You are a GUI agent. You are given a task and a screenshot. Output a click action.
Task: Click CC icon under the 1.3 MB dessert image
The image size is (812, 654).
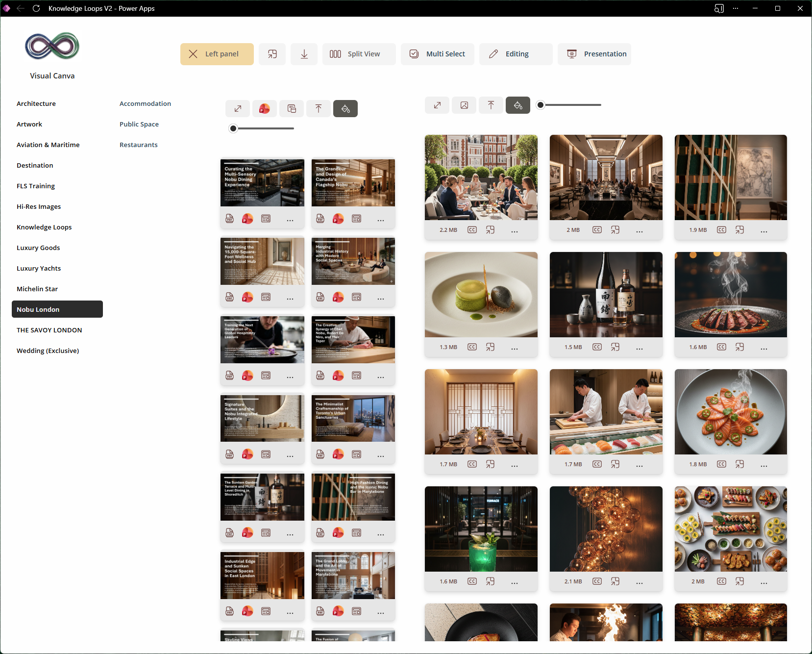click(472, 347)
